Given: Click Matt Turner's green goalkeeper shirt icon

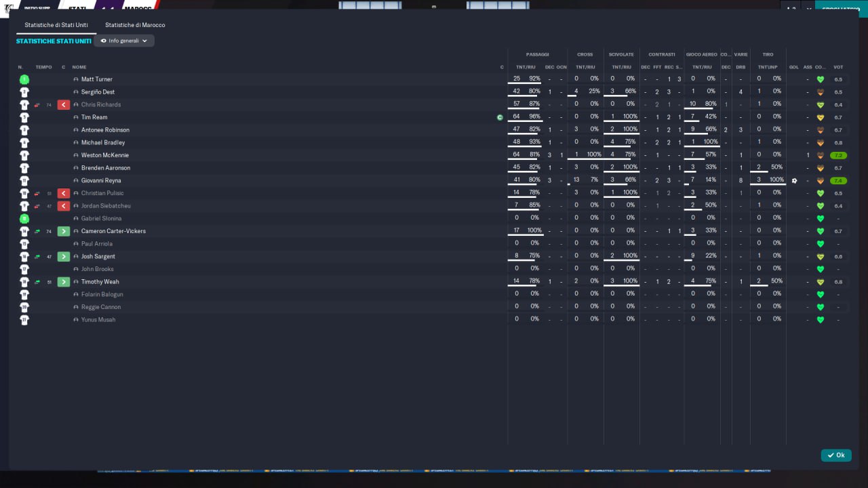Looking at the screenshot, I should tap(24, 79).
